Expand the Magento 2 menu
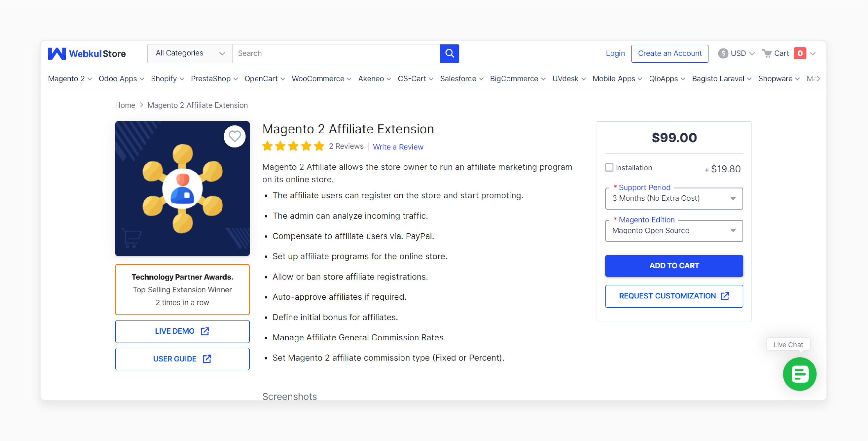Image resolution: width=868 pixels, height=441 pixels. [x=70, y=79]
